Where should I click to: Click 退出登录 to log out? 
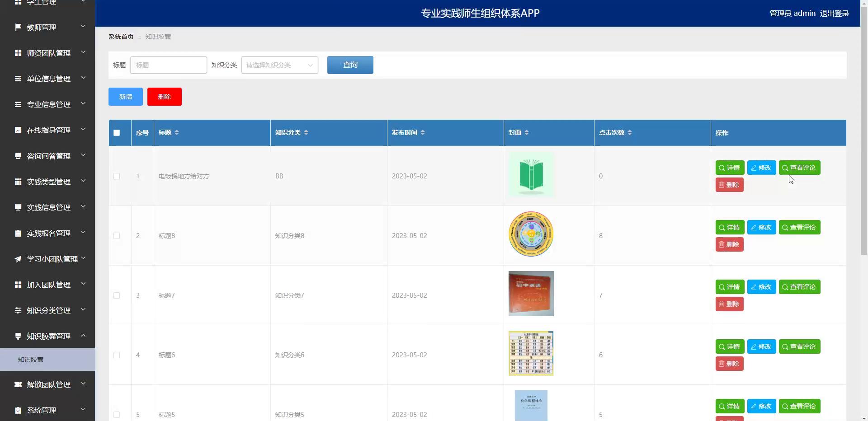(835, 14)
